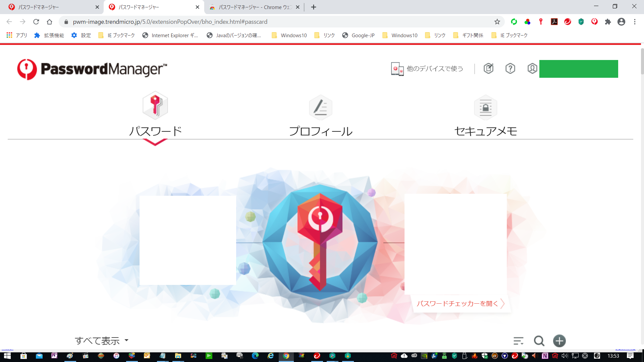Open the Windows Start menu
The width and height of the screenshot is (644, 362).
tap(7, 356)
